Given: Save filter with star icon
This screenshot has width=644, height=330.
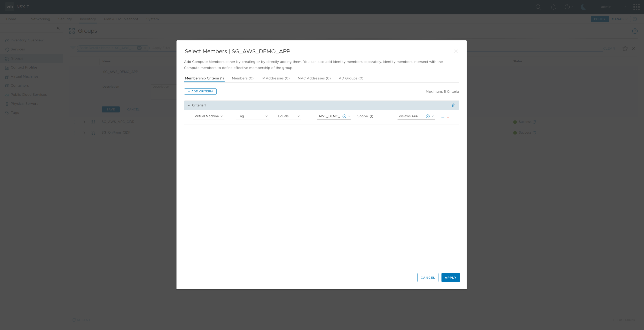Looking at the screenshot, I should pos(625,48).
